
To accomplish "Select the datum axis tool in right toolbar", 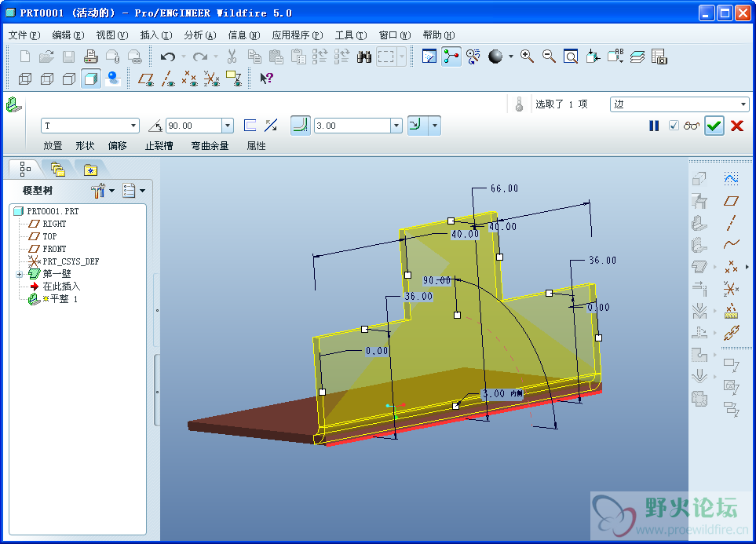I will (731, 222).
